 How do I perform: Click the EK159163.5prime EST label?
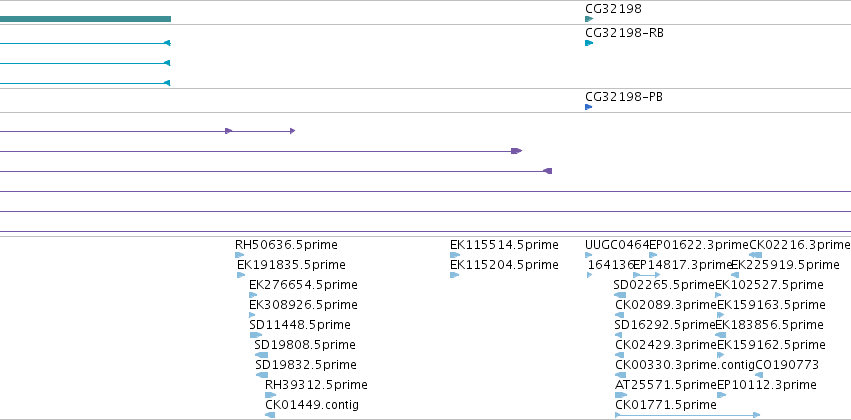pos(771,305)
